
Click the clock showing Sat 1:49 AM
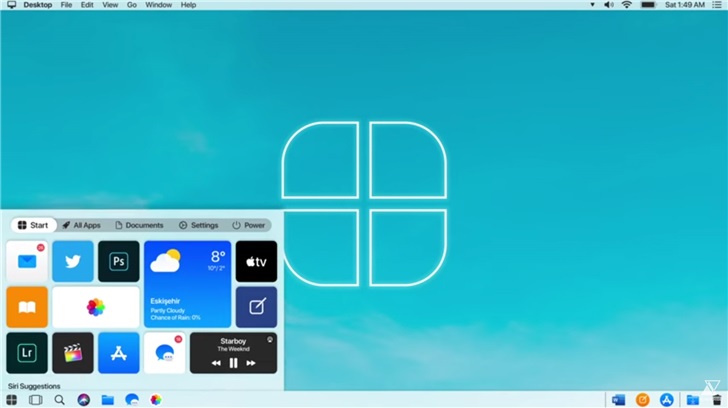pos(685,5)
